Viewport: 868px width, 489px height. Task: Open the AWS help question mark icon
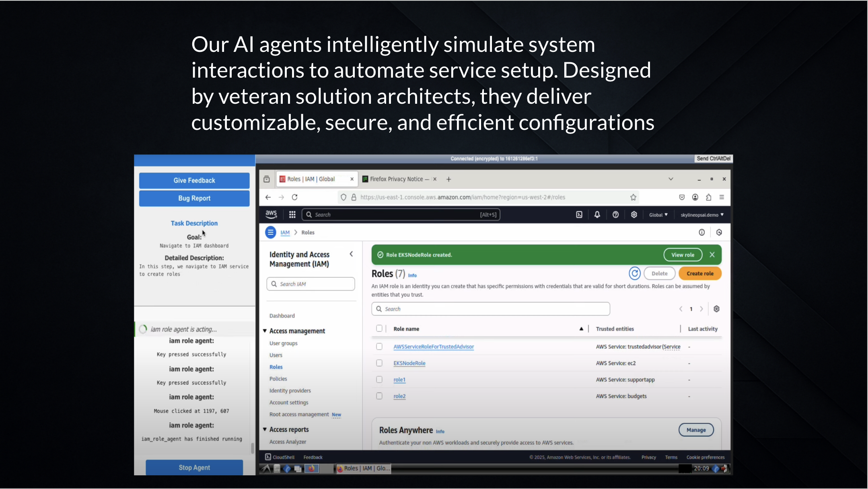(x=615, y=215)
